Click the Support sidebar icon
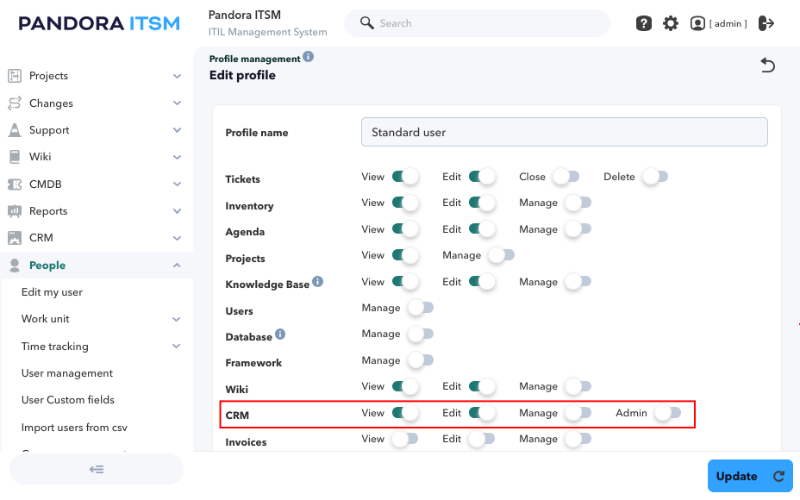The image size is (800, 500). coord(15,130)
